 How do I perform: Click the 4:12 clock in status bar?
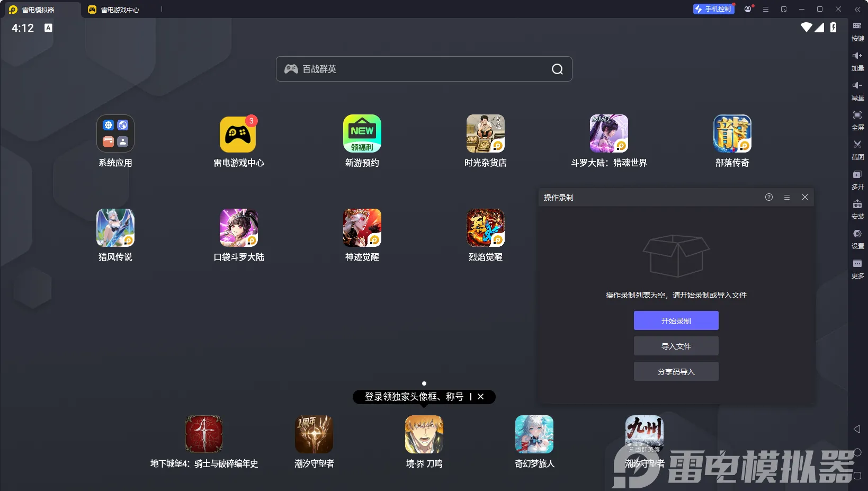click(x=23, y=28)
